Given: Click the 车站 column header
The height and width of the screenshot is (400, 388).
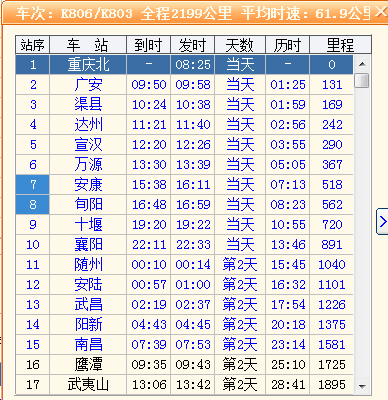Looking at the screenshot, I should coord(88,45).
